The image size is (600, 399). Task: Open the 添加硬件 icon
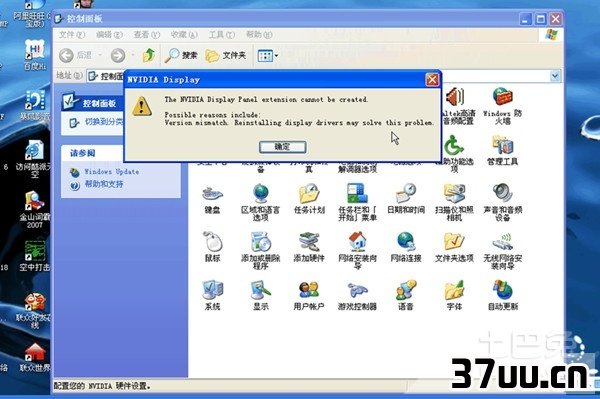coord(309,247)
